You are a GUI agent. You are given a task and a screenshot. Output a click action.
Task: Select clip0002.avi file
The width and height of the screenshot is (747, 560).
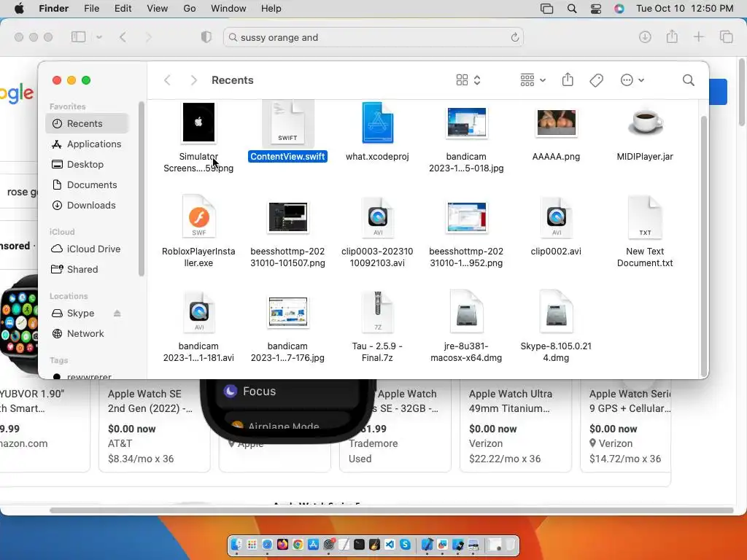[556, 217]
